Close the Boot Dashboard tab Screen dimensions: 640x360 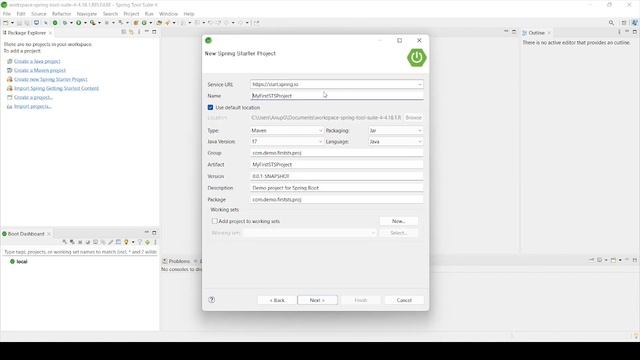click(49, 234)
